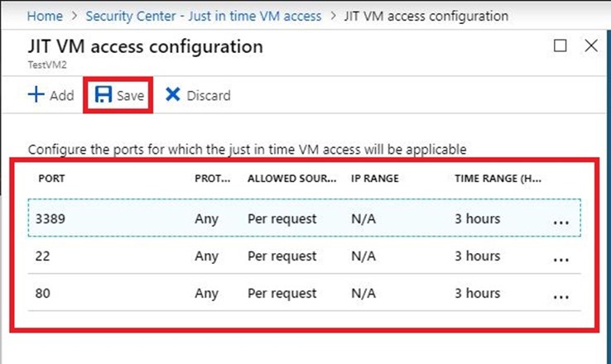Viewport: 611px width, 364px height.
Task: Click the IP RANGE column header
Action: click(375, 179)
